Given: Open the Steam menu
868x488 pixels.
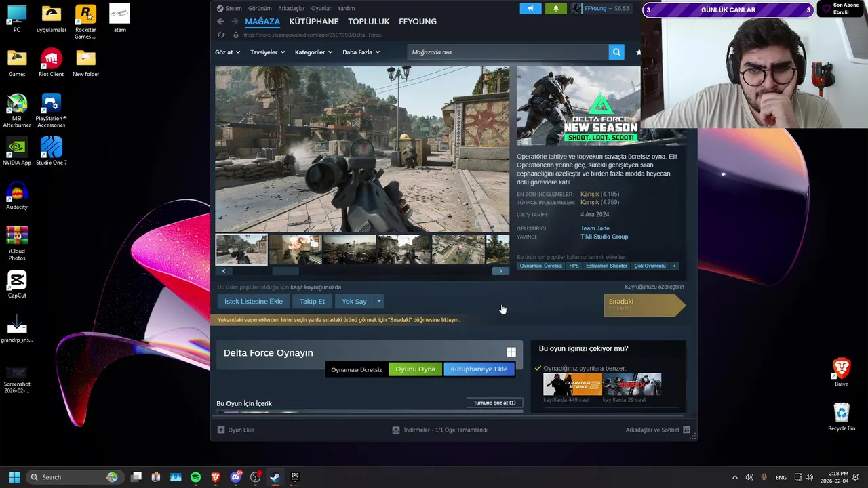Looking at the screenshot, I should (234, 9).
